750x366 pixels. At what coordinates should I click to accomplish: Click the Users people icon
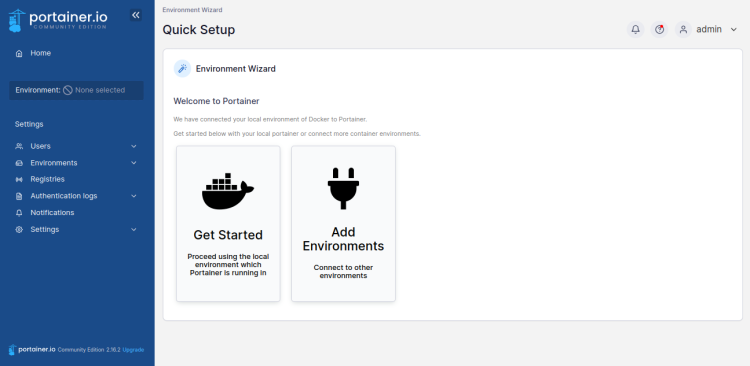19,146
